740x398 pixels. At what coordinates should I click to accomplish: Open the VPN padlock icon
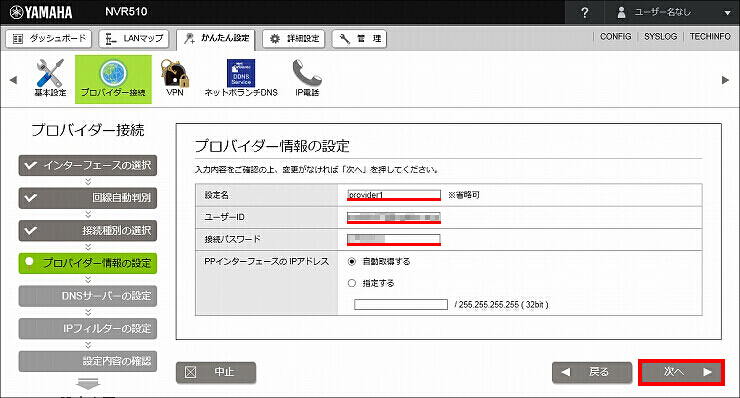(175, 78)
